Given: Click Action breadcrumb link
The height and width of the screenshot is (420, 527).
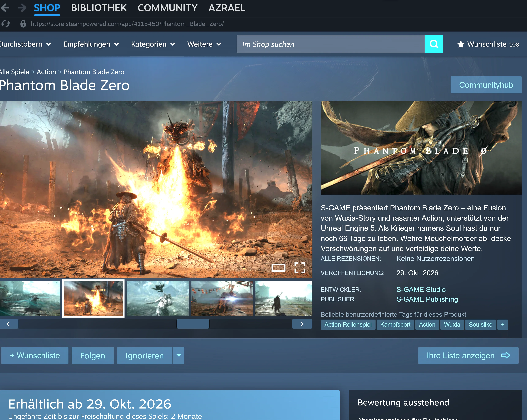Looking at the screenshot, I should 46,72.
